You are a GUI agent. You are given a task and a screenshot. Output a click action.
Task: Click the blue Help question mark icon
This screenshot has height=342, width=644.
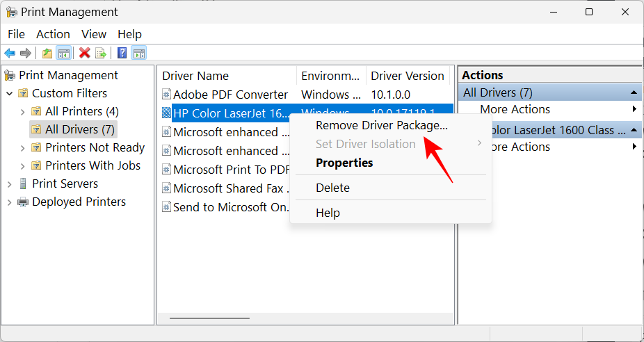(x=122, y=53)
